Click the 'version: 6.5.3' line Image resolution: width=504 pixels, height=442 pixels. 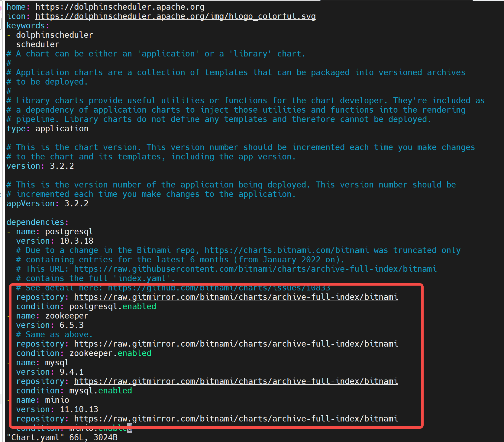pos(50,325)
